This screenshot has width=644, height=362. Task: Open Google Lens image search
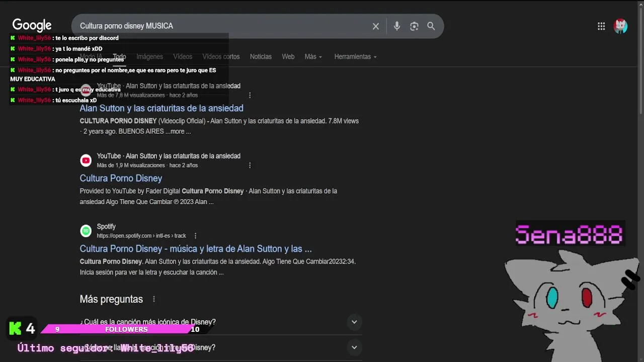414,26
